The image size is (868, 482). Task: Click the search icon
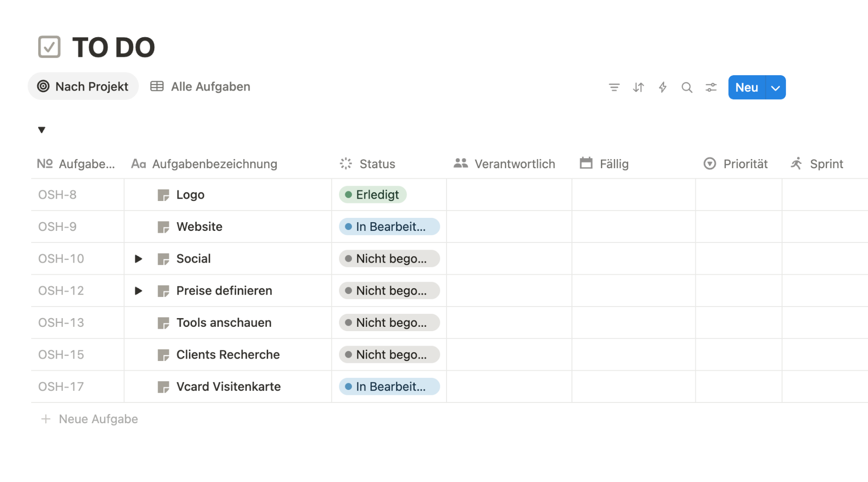(x=687, y=87)
